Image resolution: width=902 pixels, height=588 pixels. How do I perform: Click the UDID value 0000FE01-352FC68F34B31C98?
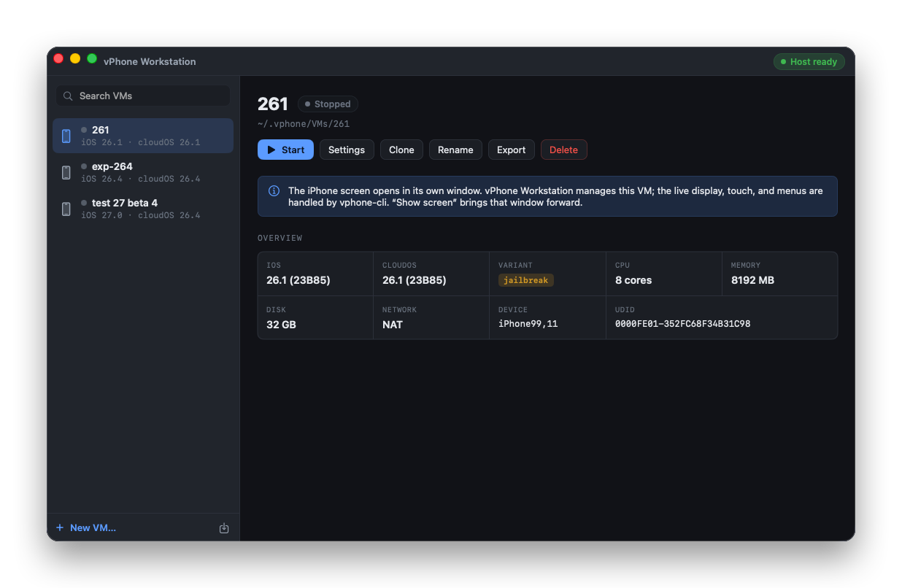682,324
